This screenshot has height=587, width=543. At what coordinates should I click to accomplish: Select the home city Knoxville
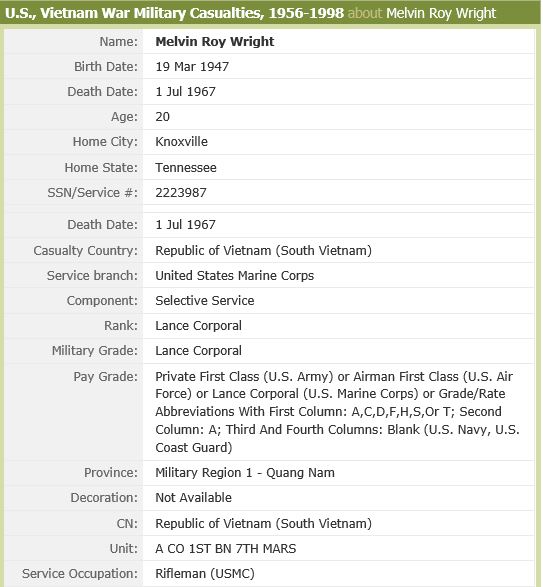[x=181, y=142]
